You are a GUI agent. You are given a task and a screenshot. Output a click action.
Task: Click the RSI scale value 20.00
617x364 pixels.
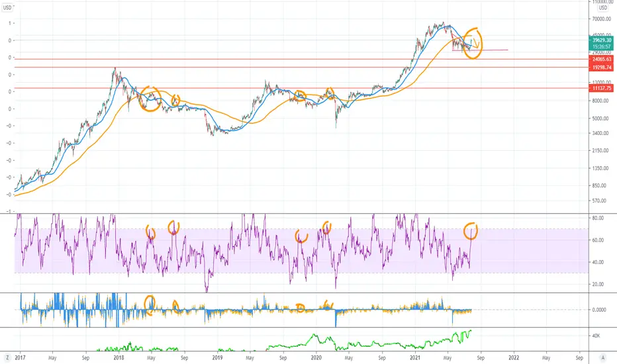pos(598,284)
